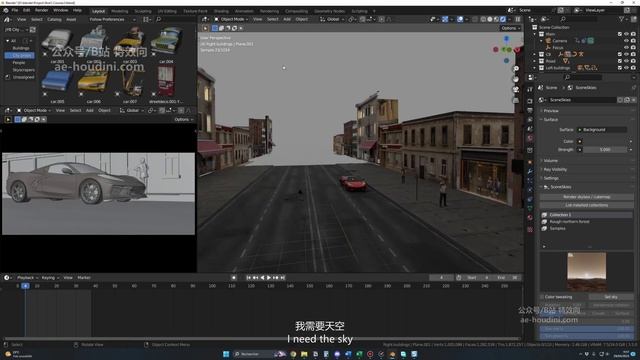The height and width of the screenshot is (360, 640).
Task: Open the Follow Preferences import dropdown
Action: pyautogui.click(x=112, y=19)
